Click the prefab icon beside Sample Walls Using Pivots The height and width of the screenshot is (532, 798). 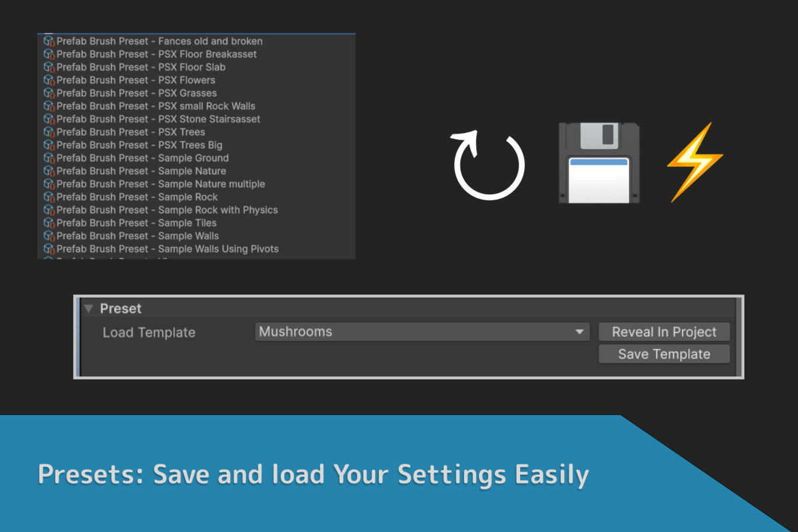point(49,249)
